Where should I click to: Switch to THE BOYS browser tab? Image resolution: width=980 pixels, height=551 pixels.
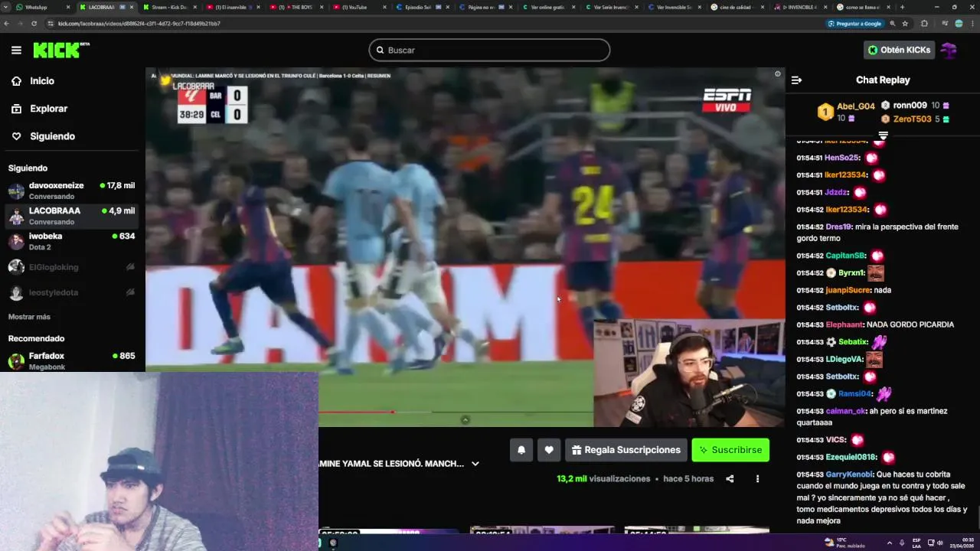[x=297, y=7]
